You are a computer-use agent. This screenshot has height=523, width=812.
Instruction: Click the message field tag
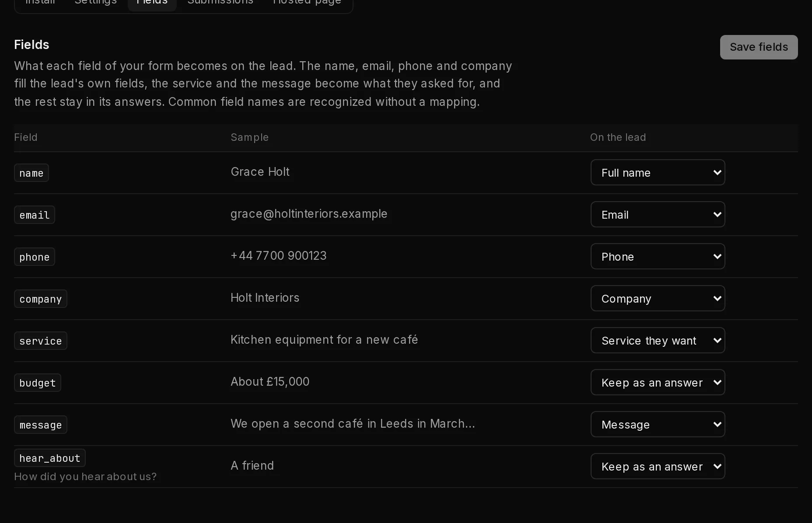[41, 425]
